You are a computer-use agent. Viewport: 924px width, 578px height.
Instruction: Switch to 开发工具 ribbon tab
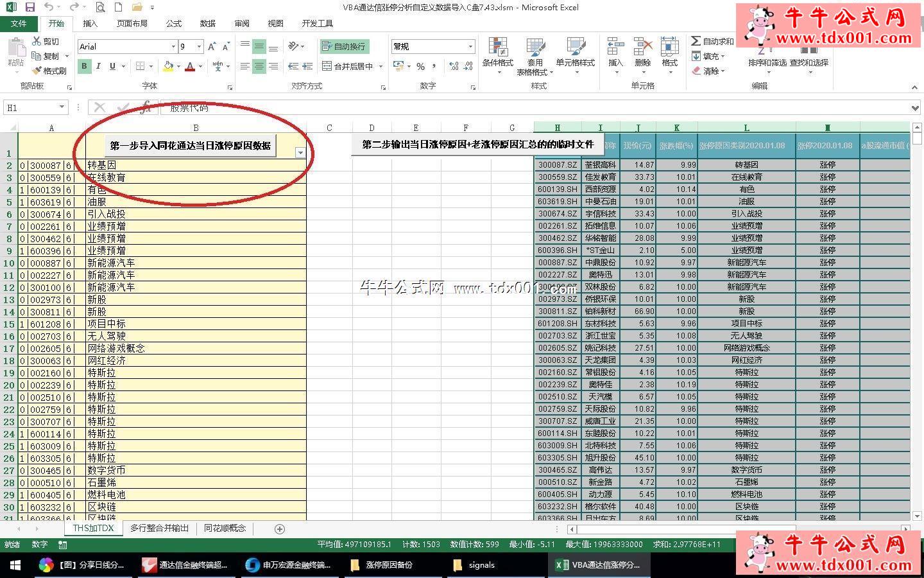[318, 23]
